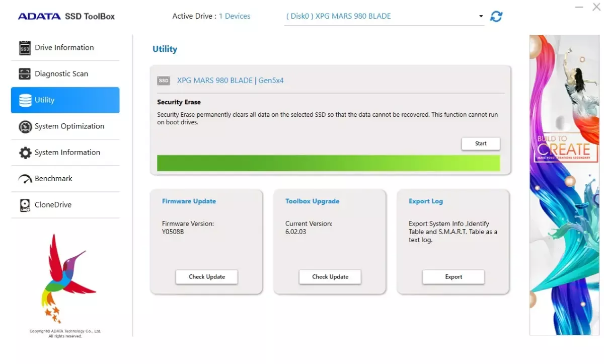
Task: Check Update for the firmware version
Action: [x=206, y=277]
